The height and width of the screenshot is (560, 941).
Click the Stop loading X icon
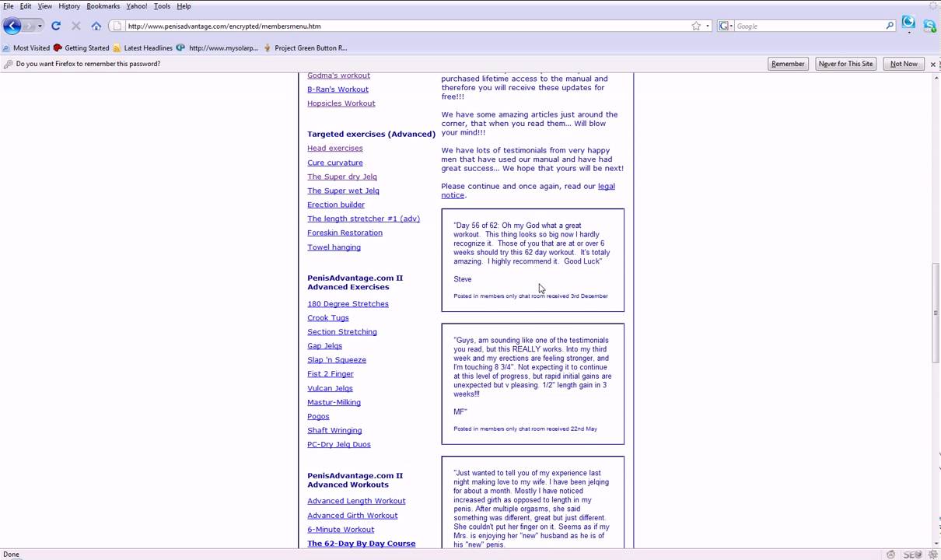click(76, 26)
